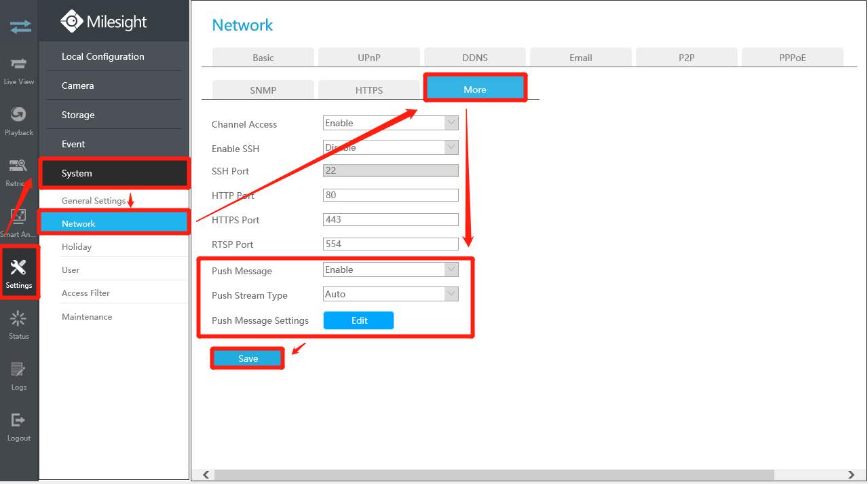Select the More tab

coord(475,89)
